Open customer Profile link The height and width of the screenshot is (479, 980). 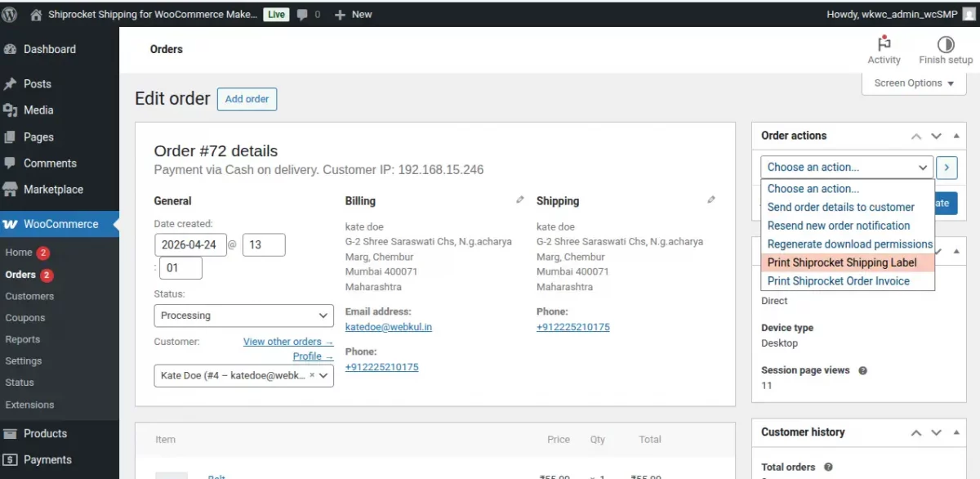[313, 356]
